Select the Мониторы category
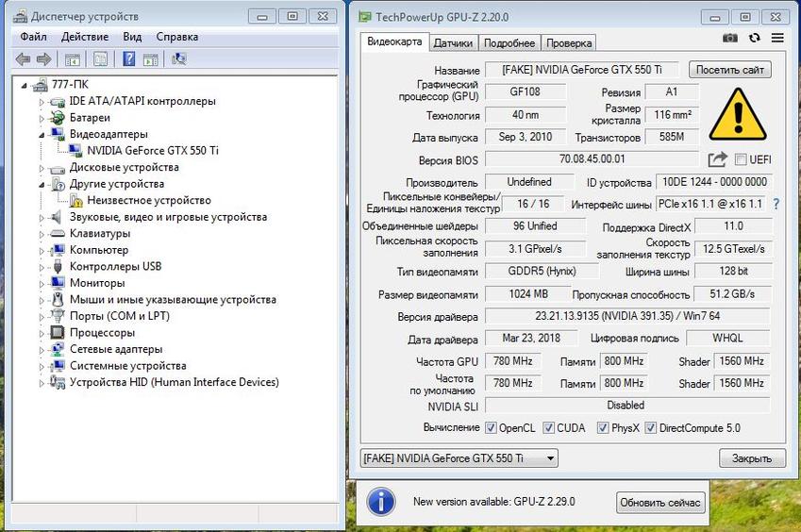This screenshot has height=532, width=801. (x=97, y=283)
